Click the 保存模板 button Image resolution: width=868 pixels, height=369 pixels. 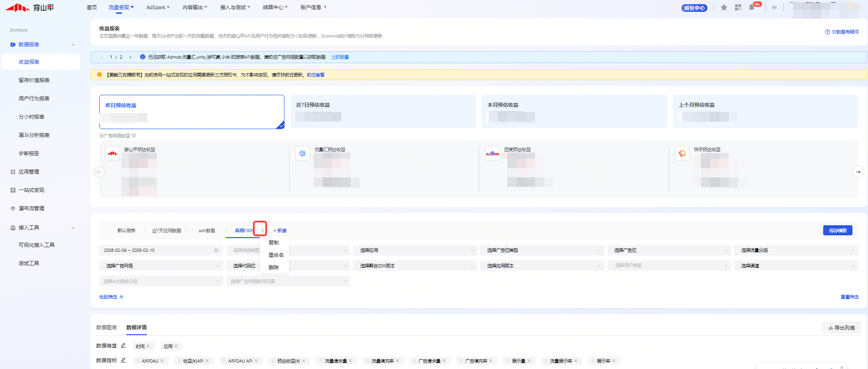(837, 230)
